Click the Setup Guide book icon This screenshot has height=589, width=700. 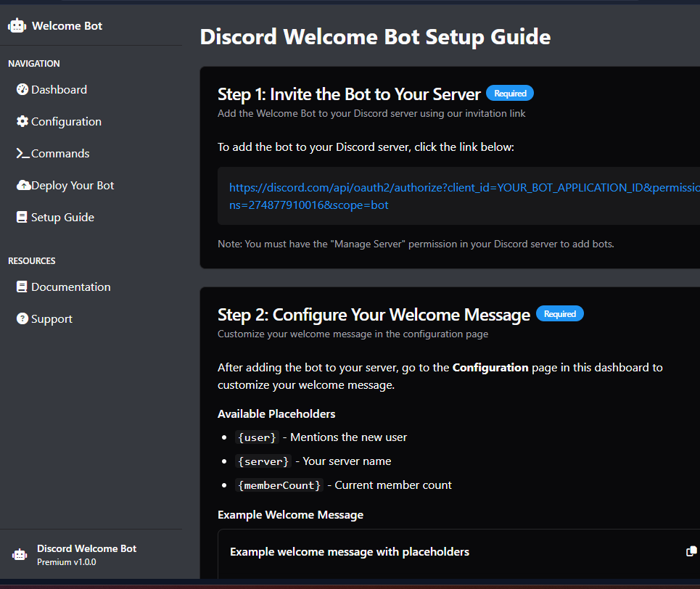(22, 217)
